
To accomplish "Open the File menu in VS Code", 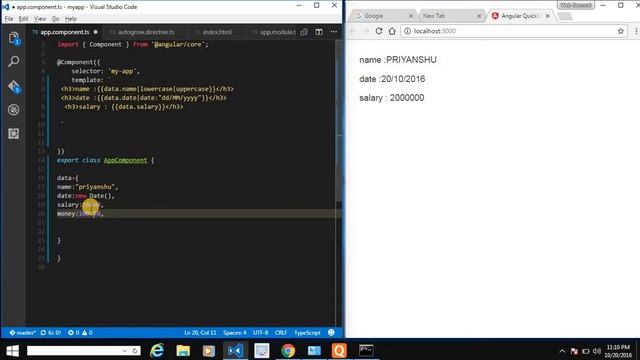I will point(9,19).
